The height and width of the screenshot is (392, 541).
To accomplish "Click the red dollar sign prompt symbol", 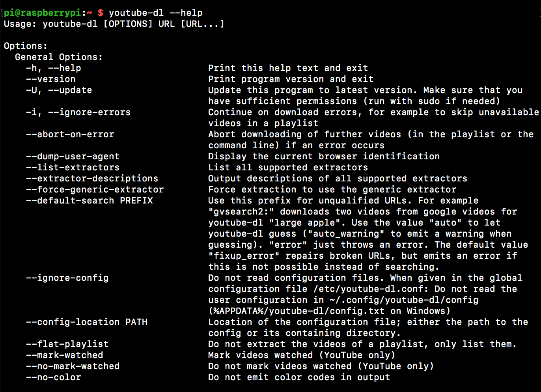I will point(101,13).
